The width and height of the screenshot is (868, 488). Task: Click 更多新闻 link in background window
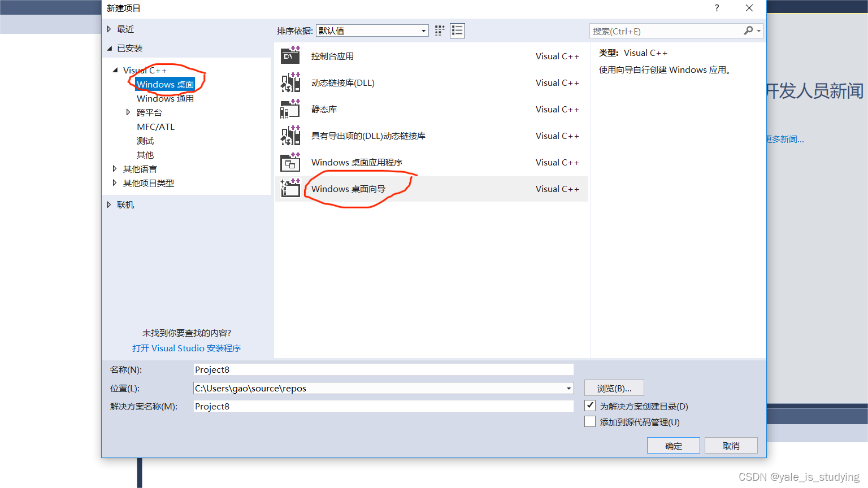click(785, 139)
